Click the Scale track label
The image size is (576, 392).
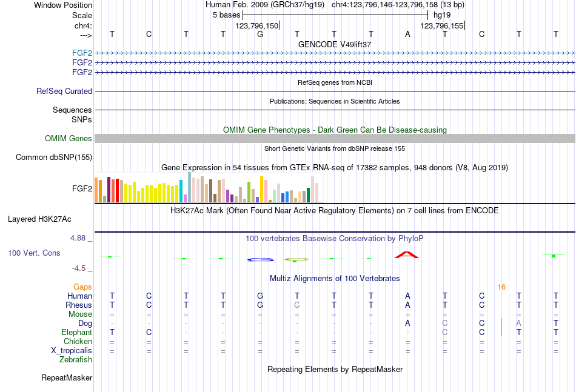coord(82,15)
